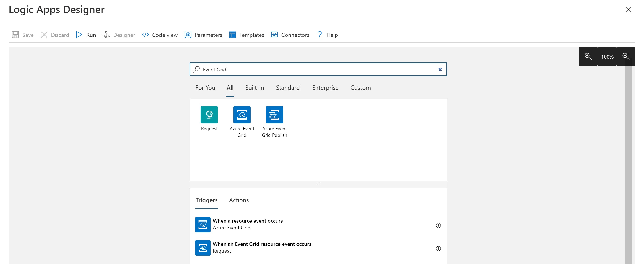This screenshot has width=644, height=264.
Task: Switch to the Actions tab
Action: [x=238, y=200]
